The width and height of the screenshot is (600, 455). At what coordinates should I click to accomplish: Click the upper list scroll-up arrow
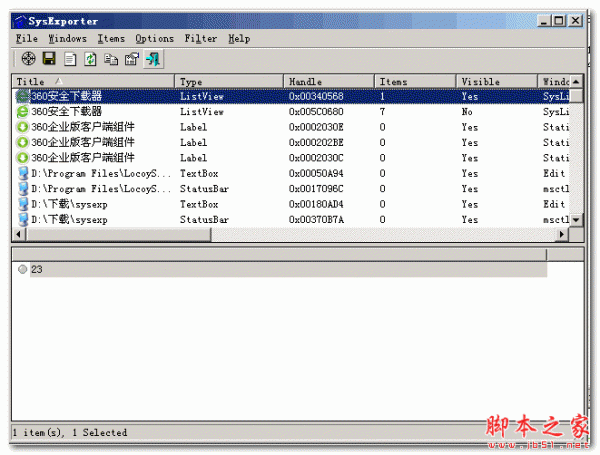[x=576, y=82]
